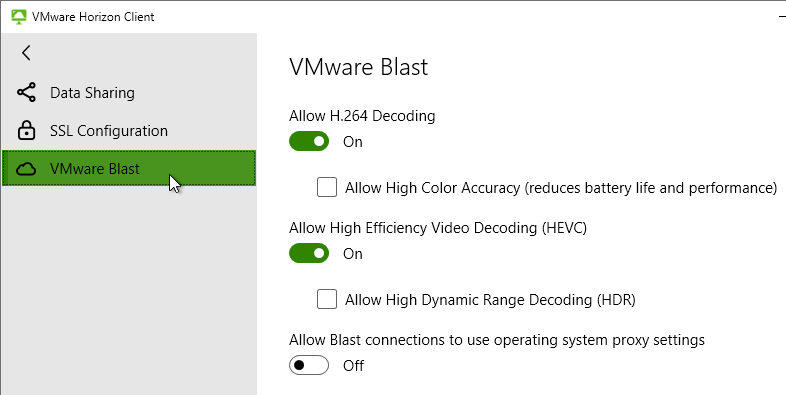
Task: Select the VMware Blast sidebar item
Action: pyautogui.click(x=129, y=168)
